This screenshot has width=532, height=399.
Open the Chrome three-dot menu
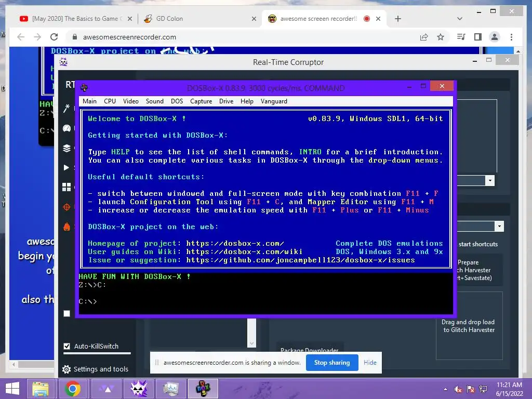(x=511, y=37)
